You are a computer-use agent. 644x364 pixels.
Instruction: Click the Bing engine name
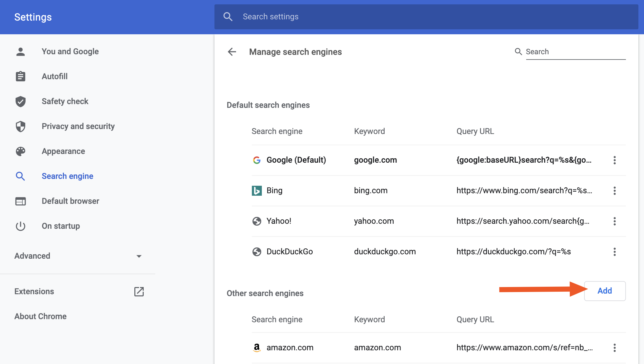274,190
